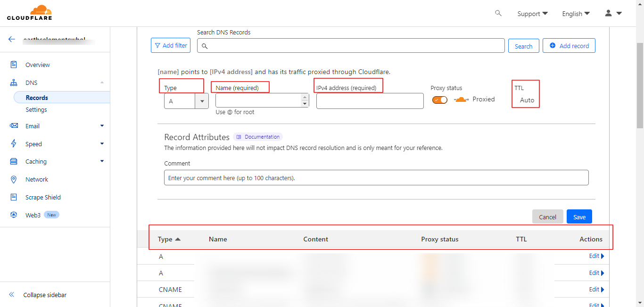Click the page vertical scrollbar

tap(640, 85)
